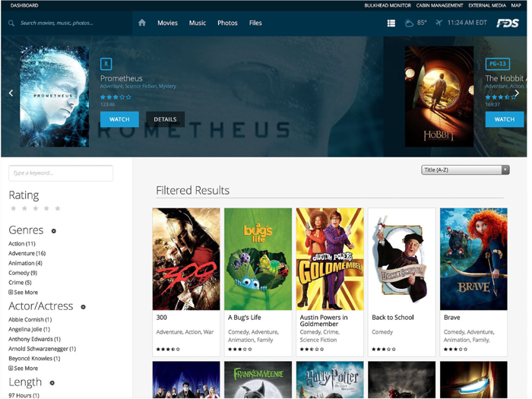The image size is (532, 399).
Task: Click the search magnifier icon
Action: click(11, 23)
